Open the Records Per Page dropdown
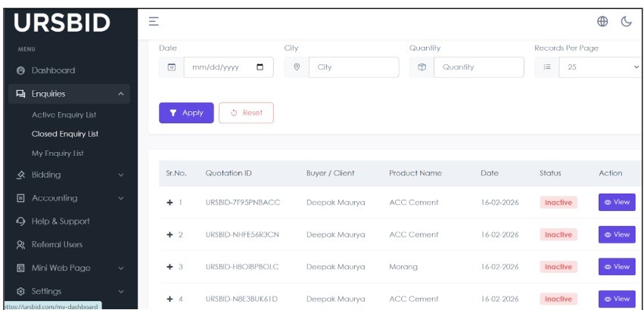644x310 pixels. [x=600, y=67]
